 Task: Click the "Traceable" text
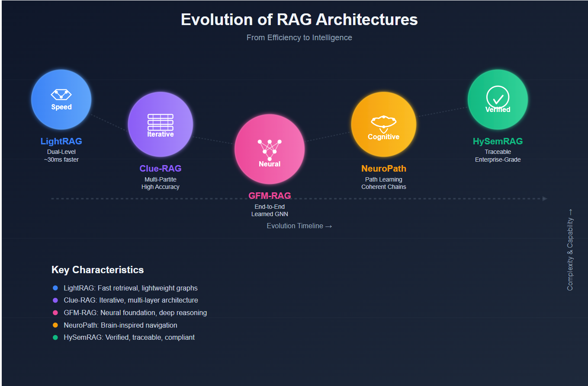[x=498, y=152]
